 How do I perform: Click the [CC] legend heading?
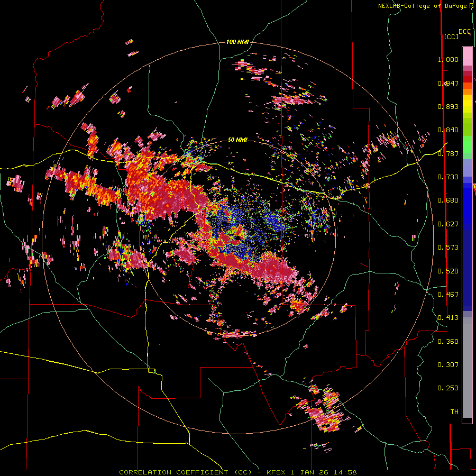(451, 36)
